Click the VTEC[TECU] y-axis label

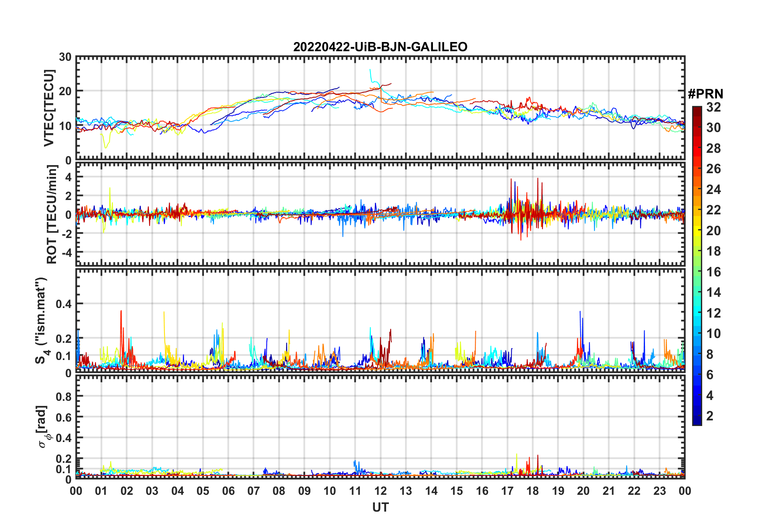[49, 108]
